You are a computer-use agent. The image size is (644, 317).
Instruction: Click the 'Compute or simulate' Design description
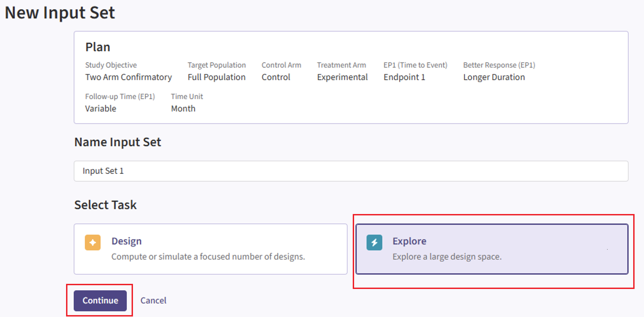[x=208, y=256]
